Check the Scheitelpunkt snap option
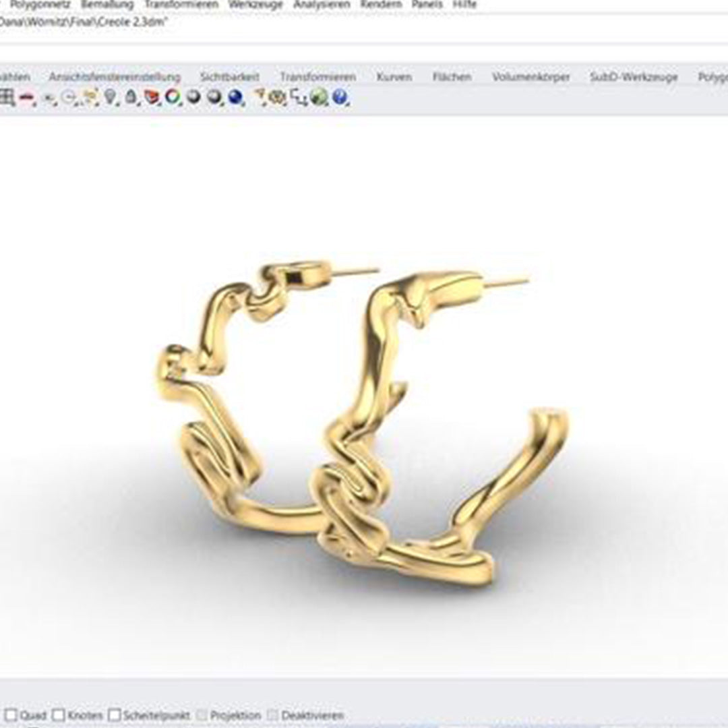Viewport: 728px width, 728px height. tap(115, 715)
